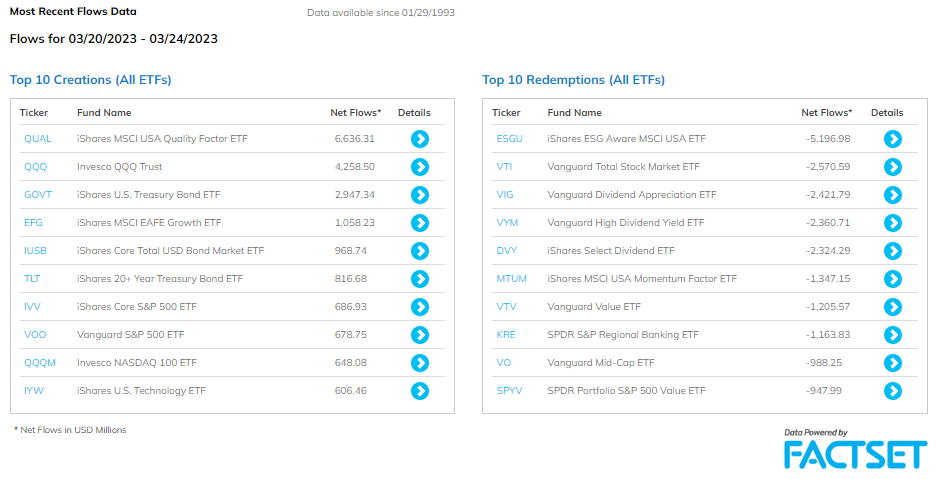The height and width of the screenshot is (479, 937).
Task: Open details arrow for IYW row
Action: 419,391
